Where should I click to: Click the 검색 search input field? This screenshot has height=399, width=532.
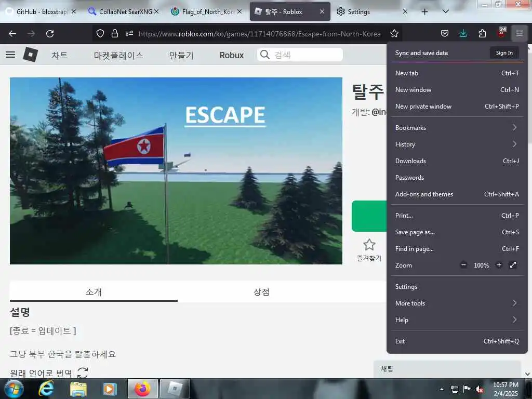click(300, 55)
